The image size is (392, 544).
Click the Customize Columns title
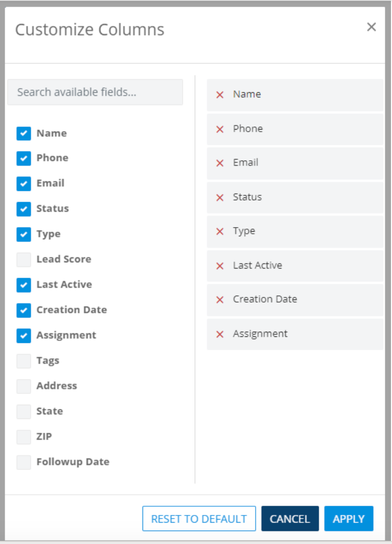click(90, 30)
